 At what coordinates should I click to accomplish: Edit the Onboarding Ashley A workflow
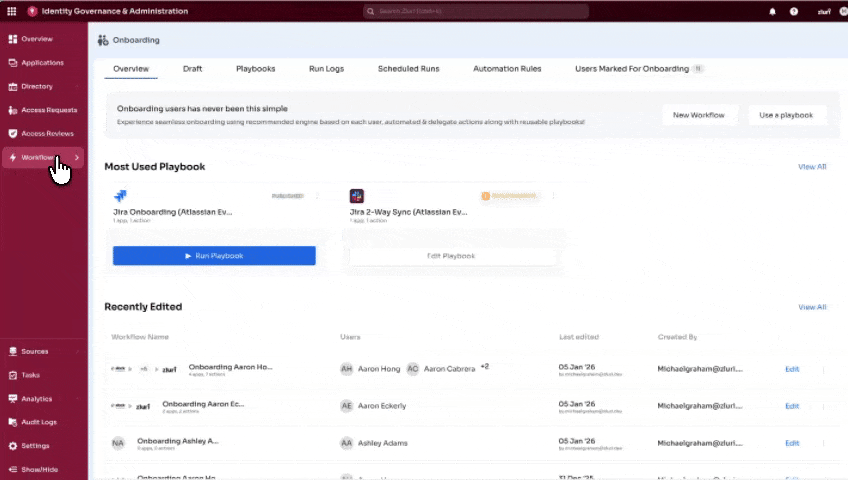point(792,443)
